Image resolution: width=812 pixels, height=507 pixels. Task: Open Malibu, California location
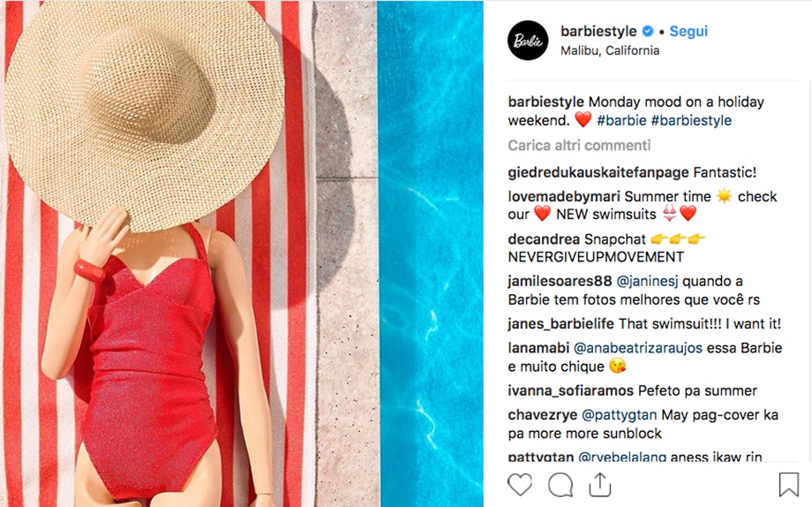point(610,51)
